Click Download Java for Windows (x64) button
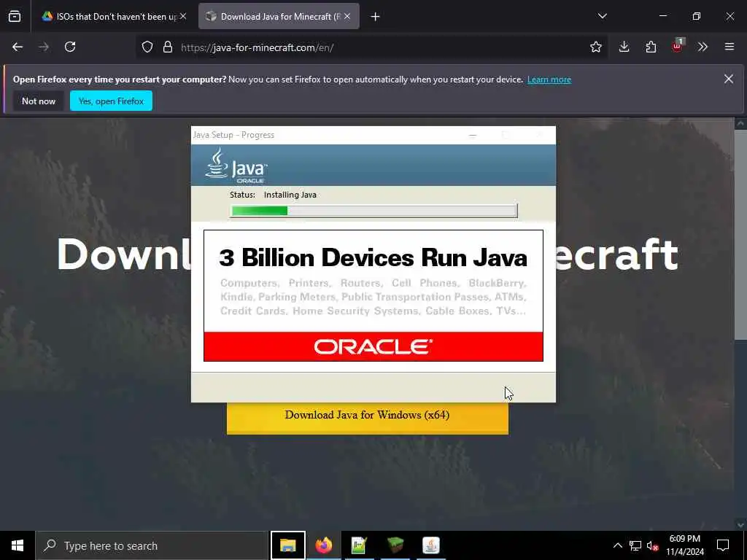The image size is (747, 560). pos(368,418)
